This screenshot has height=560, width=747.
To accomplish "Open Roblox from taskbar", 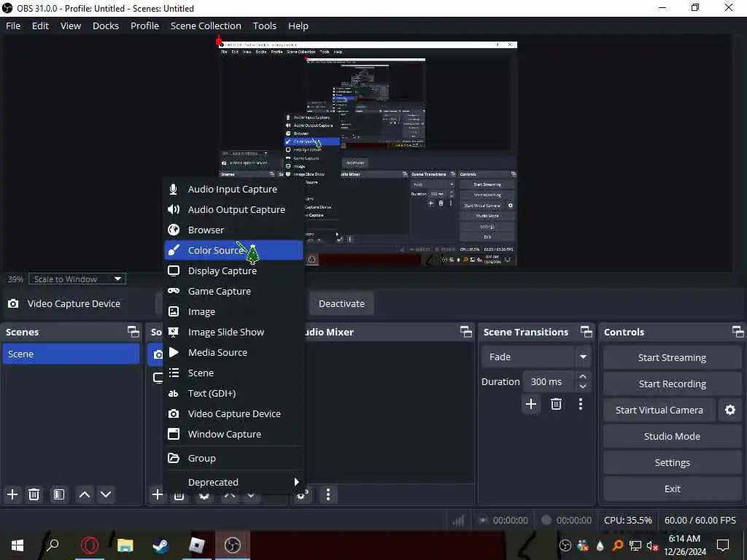I will tap(197, 545).
